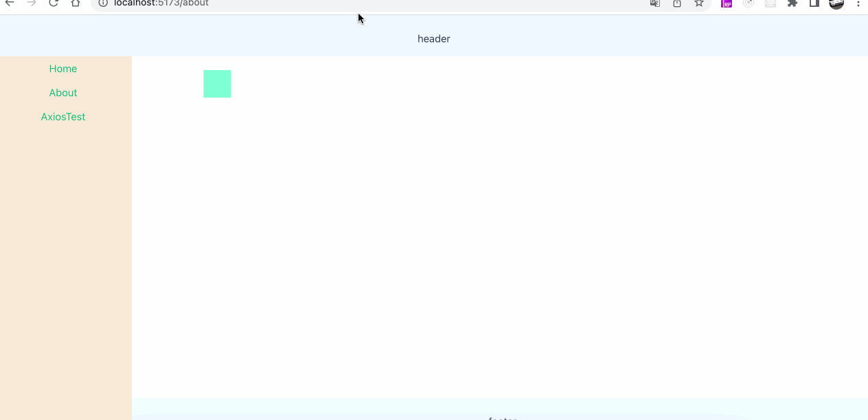Go to the AxiosTest page
This screenshot has width=868, height=420.
pos(63,117)
